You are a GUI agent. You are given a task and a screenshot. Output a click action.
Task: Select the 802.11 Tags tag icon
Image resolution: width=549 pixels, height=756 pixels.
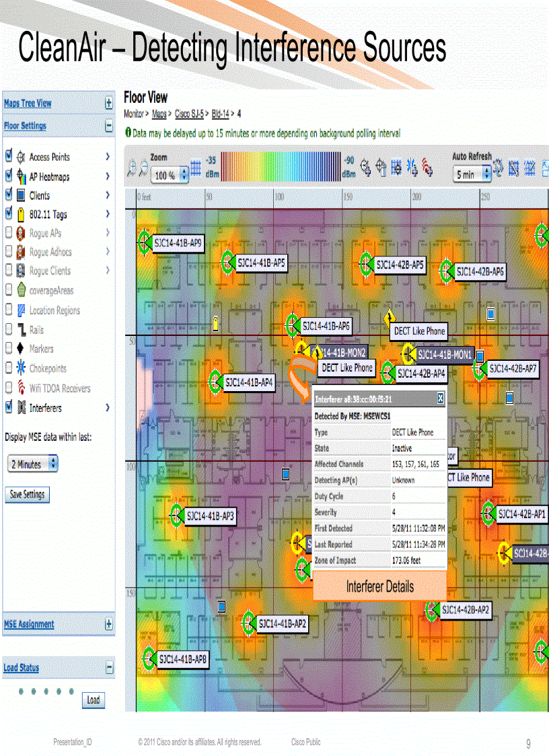(x=21, y=215)
